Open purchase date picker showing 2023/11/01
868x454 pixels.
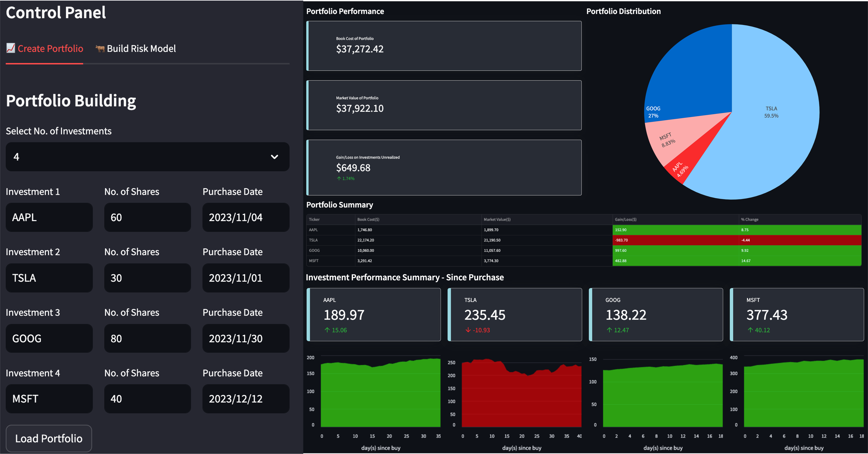tap(246, 278)
